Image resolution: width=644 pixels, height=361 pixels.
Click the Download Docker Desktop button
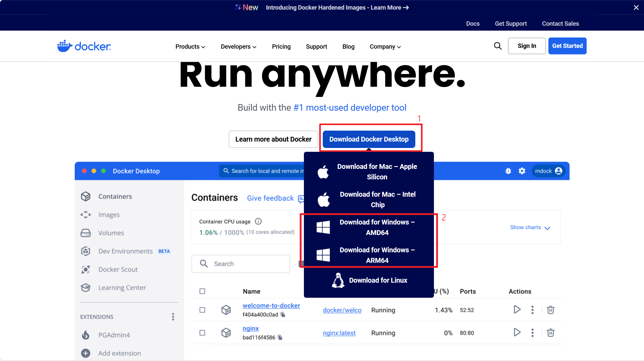point(369,139)
